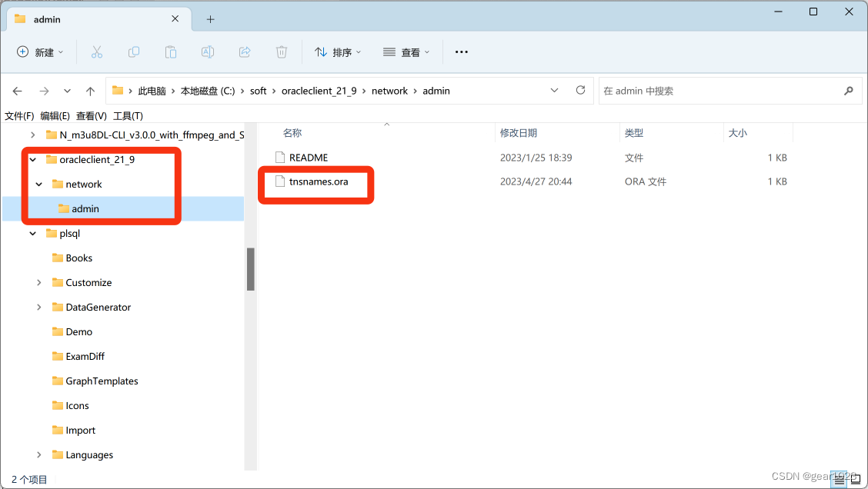Refresh the folder view

click(x=580, y=90)
